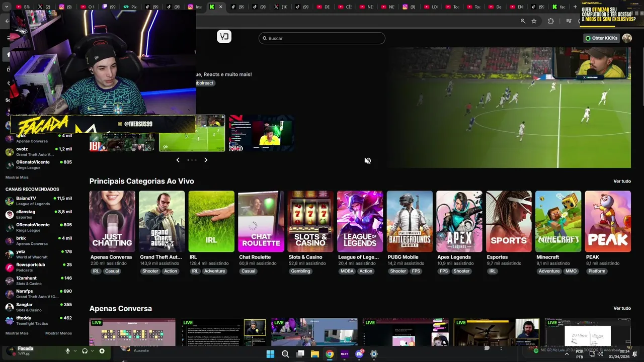Click the Platform tag under PEAK

[x=597, y=271]
